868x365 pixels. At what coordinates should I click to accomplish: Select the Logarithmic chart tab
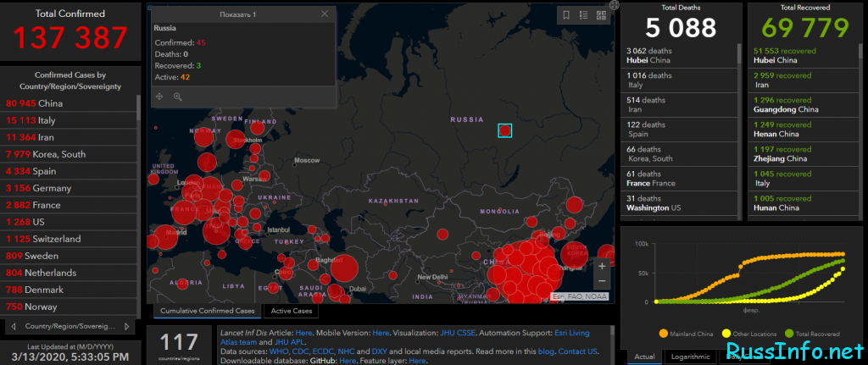click(690, 357)
